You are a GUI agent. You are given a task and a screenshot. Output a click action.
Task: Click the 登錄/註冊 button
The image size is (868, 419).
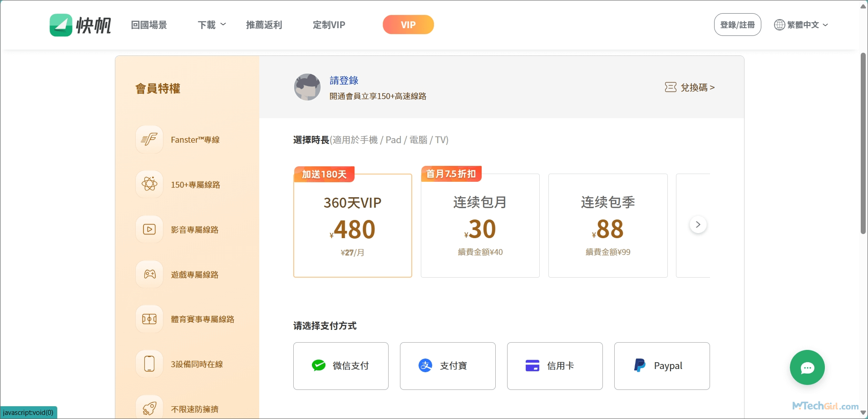737,25
